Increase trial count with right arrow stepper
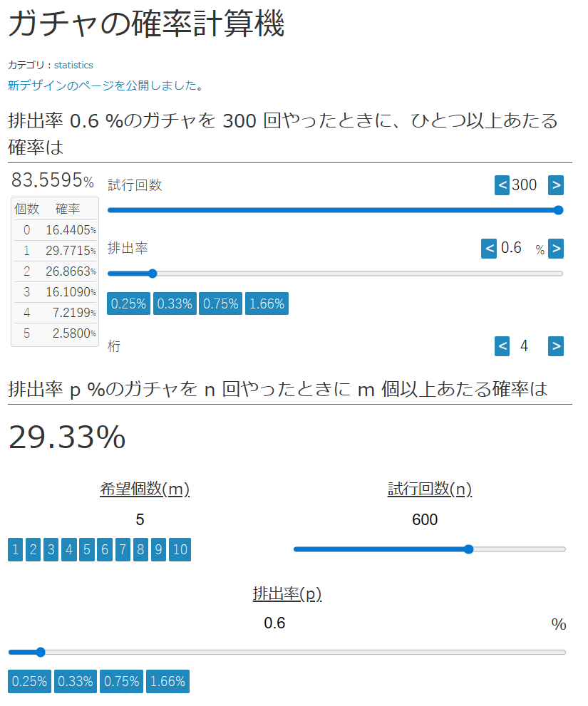 [x=556, y=185]
